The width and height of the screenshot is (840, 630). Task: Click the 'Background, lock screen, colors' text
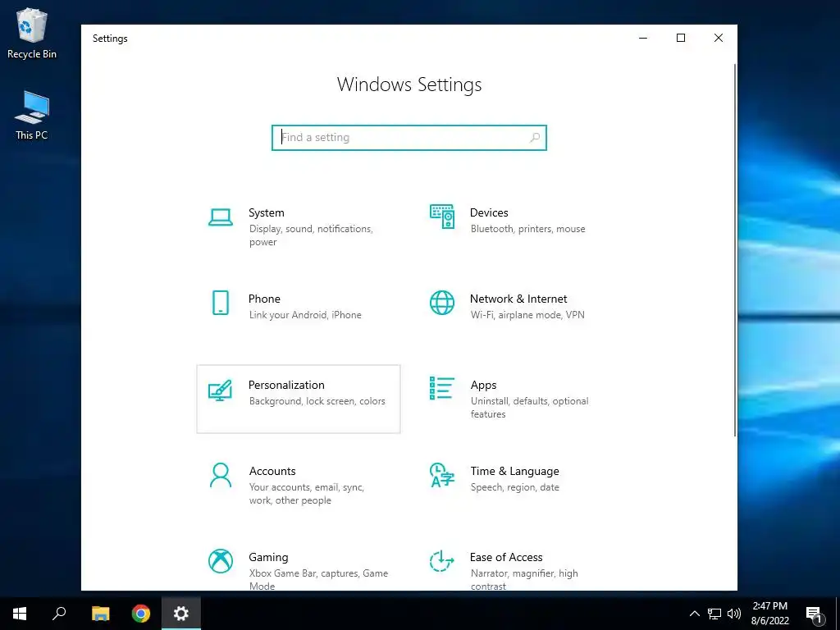click(x=317, y=401)
